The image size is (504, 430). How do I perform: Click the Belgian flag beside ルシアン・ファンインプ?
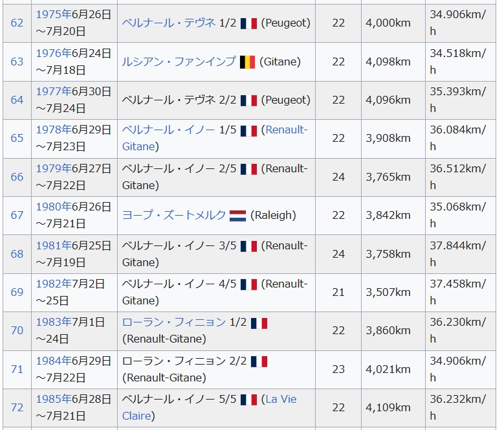247,62
